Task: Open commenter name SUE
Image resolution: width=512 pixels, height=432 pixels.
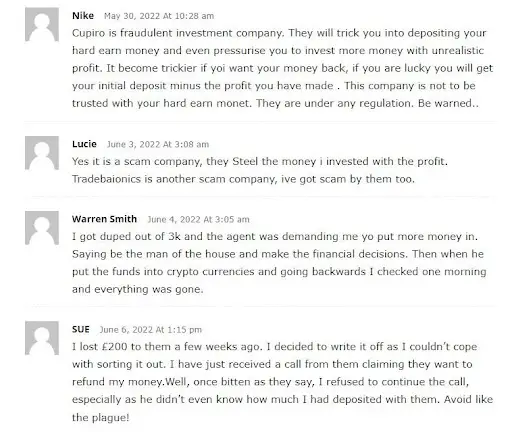Action: tap(81, 329)
